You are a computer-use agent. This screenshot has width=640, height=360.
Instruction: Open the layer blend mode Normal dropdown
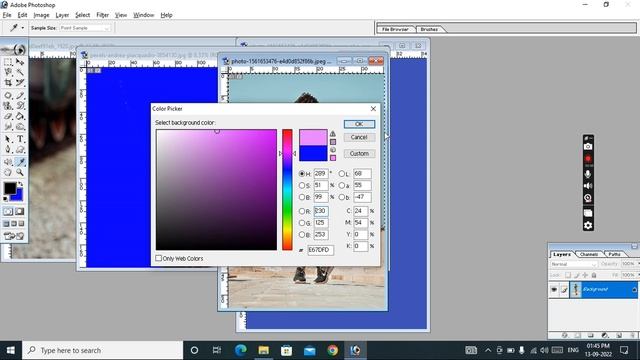573,264
